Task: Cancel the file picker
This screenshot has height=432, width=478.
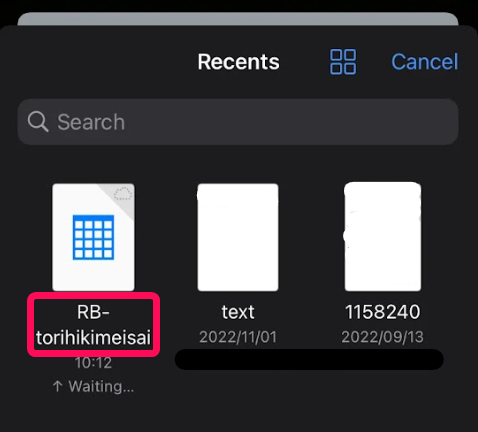Action: pyautogui.click(x=425, y=62)
